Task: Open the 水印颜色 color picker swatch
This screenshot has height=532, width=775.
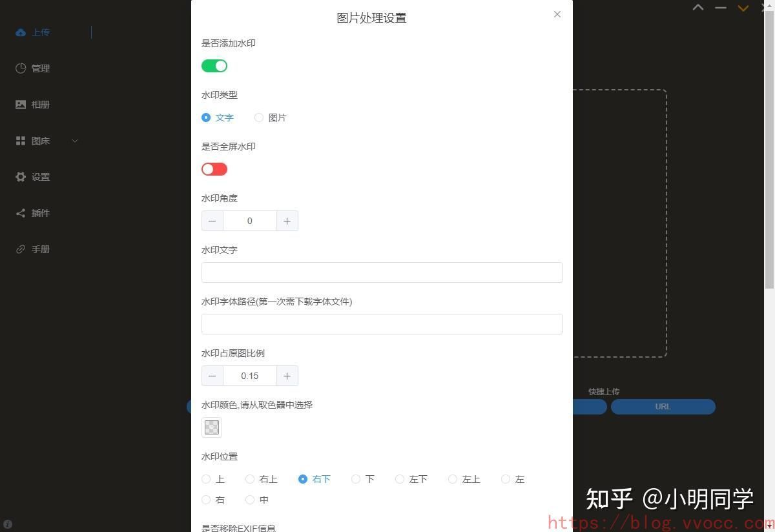Action: click(x=212, y=427)
